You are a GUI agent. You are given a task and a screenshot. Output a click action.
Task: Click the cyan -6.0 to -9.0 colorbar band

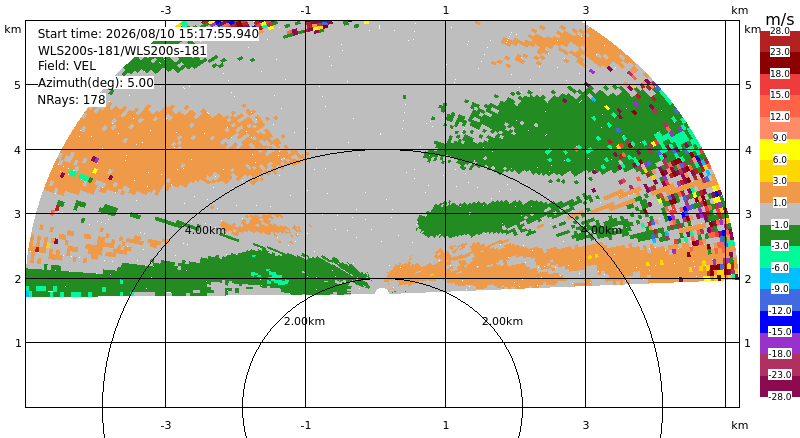[x=780, y=279]
